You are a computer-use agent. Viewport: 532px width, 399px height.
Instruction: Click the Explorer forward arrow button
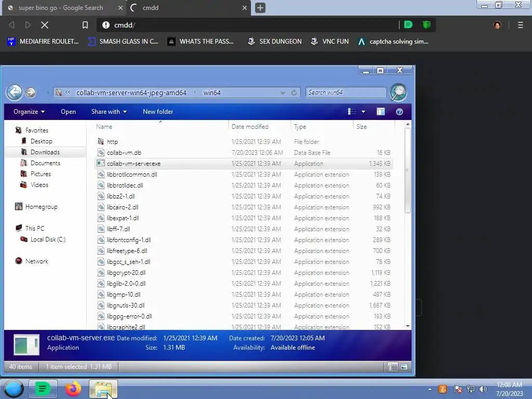pos(31,92)
